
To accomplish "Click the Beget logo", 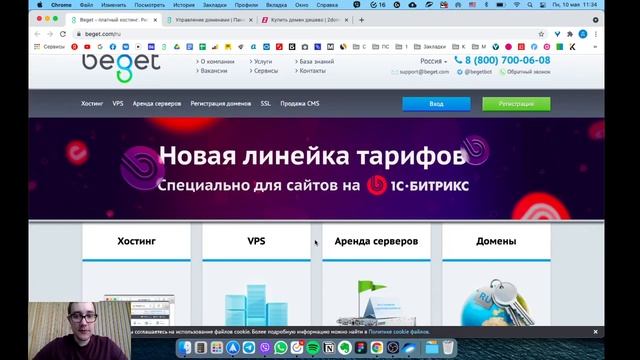I will (x=121, y=68).
